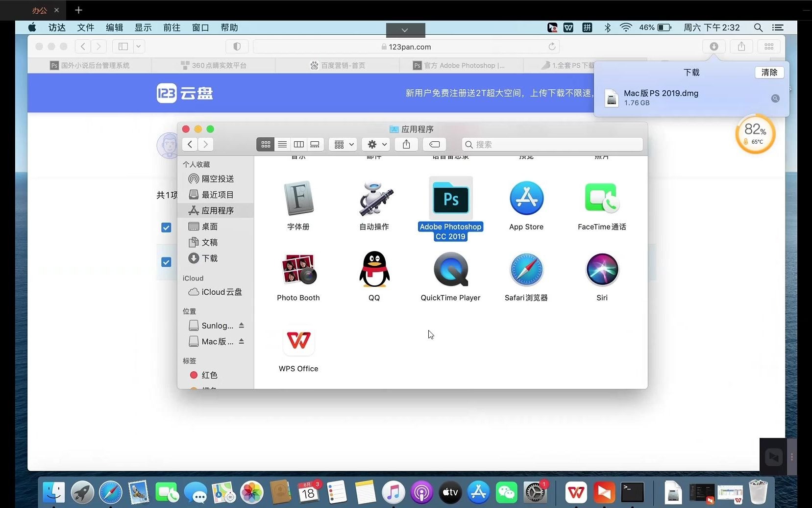
Task: Select 最近项目 in Finder sidebar
Action: tap(216, 195)
